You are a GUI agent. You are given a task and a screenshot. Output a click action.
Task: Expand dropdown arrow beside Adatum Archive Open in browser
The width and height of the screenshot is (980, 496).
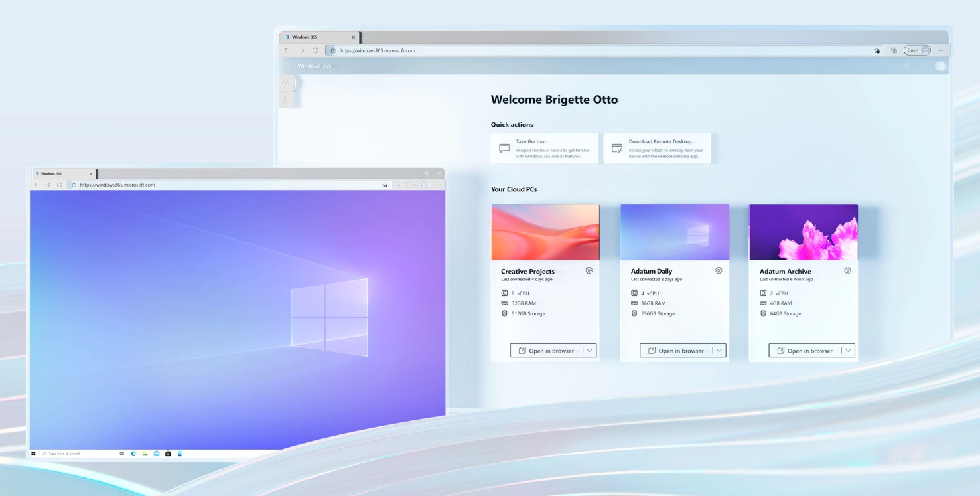(x=848, y=351)
